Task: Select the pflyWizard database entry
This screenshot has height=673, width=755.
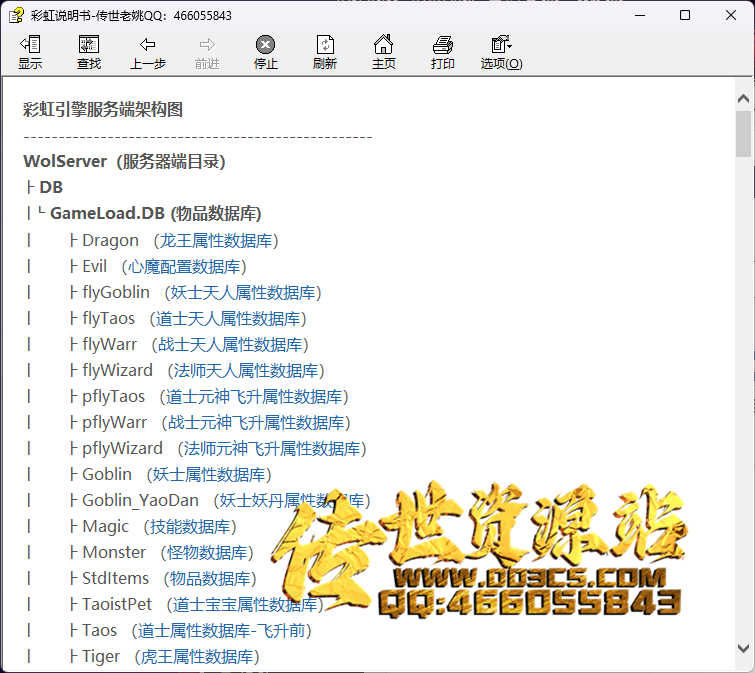Action: tap(122, 448)
